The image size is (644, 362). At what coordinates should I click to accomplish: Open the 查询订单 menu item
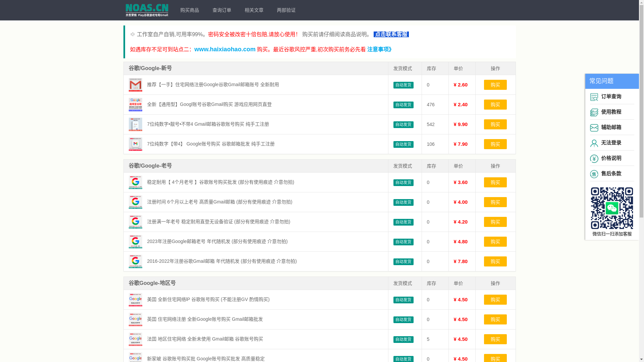(222, 10)
